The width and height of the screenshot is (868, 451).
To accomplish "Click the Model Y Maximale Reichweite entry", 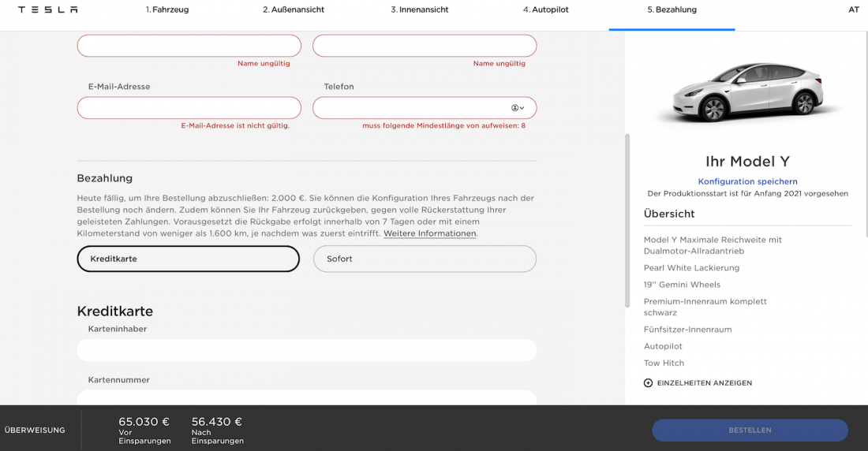I will tap(713, 245).
